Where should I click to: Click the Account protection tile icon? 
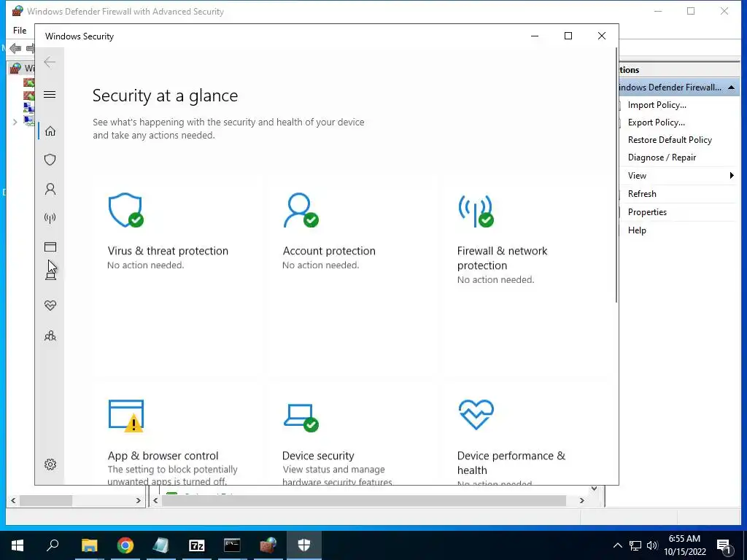[301, 210]
